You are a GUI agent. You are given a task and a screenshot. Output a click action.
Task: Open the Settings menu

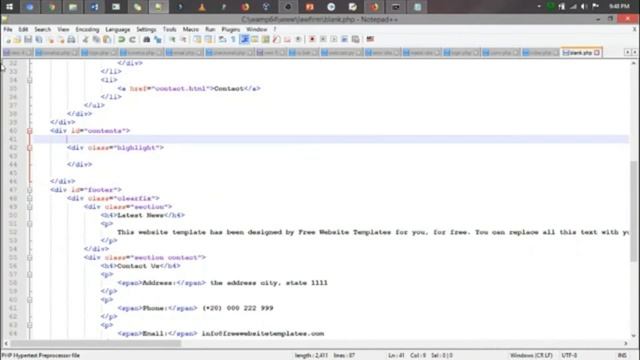(146, 29)
